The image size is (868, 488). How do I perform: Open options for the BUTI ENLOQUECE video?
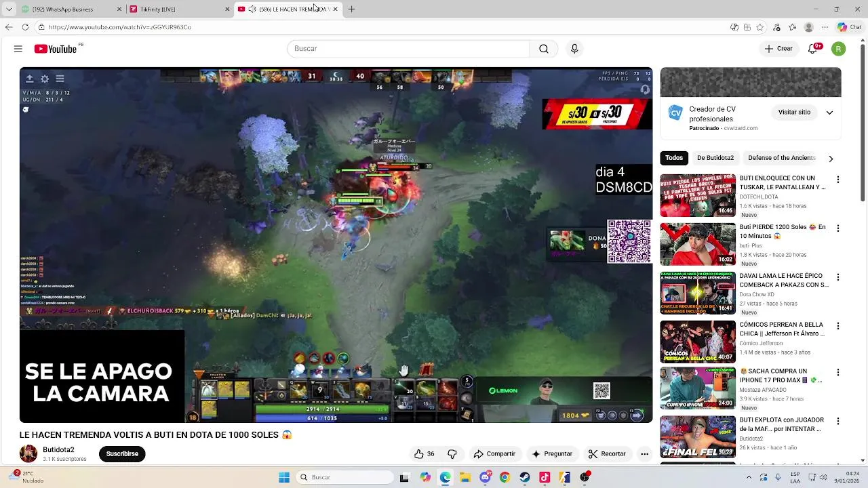pos(838,180)
